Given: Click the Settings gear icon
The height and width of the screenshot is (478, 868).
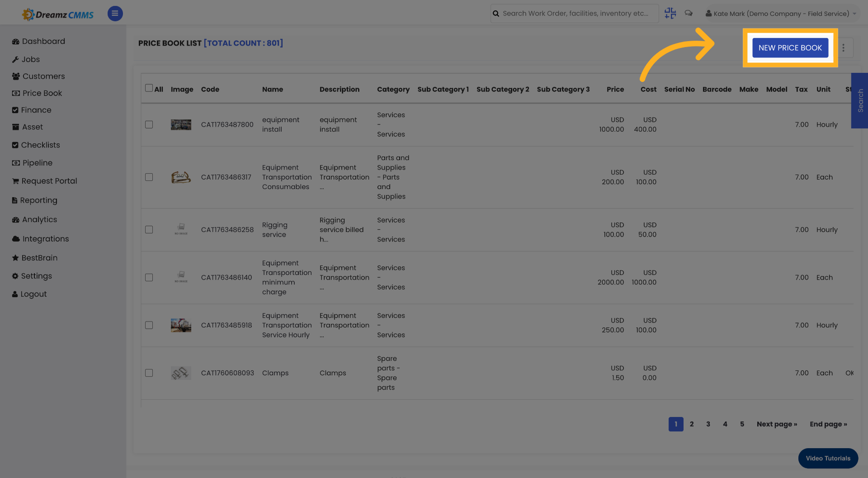Looking at the screenshot, I should click(15, 276).
